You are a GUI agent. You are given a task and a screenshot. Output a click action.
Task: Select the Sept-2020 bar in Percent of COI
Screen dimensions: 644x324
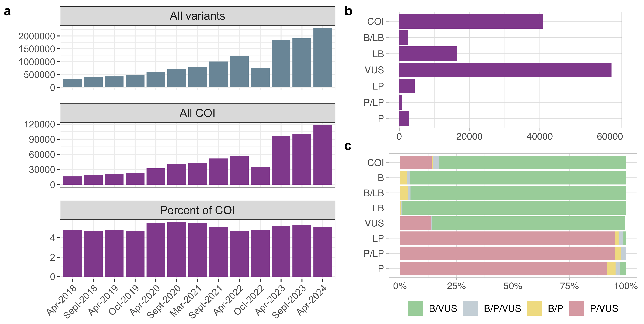[x=177, y=249]
